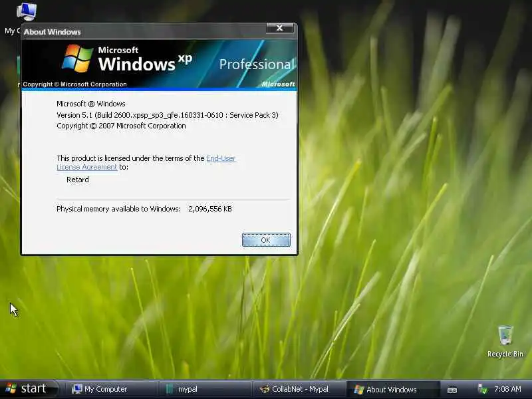Click the Professional edition label in banner
This screenshot has height=399, width=532.
257,65
